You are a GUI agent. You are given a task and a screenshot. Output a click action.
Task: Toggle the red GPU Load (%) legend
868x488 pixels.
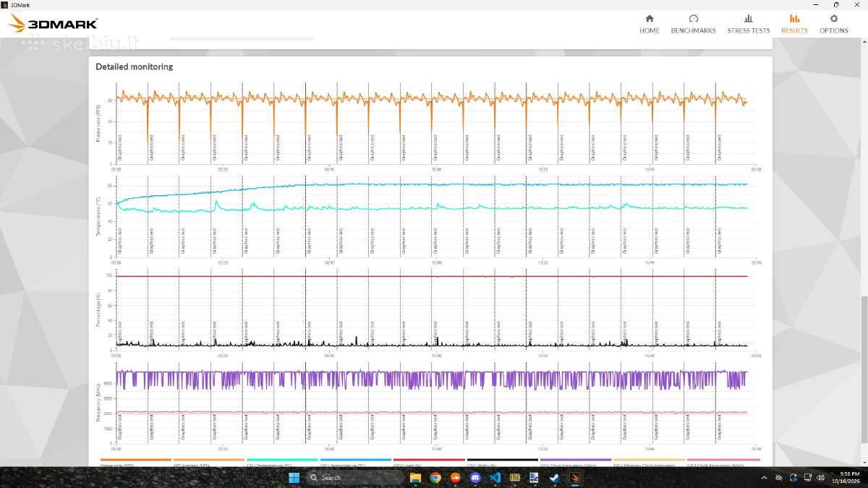click(x=429, y=463)
